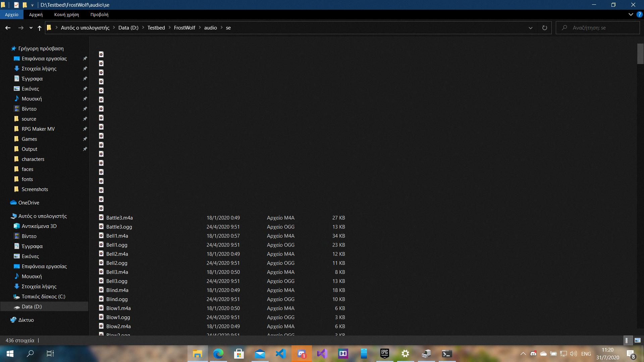Expand the ribbon with the chevron
The image size is (644, 362).
click(631, 14)
